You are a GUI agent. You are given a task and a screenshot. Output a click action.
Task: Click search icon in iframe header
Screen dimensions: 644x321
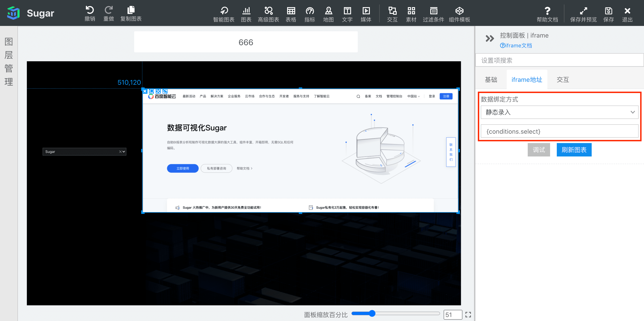[358, 96]
